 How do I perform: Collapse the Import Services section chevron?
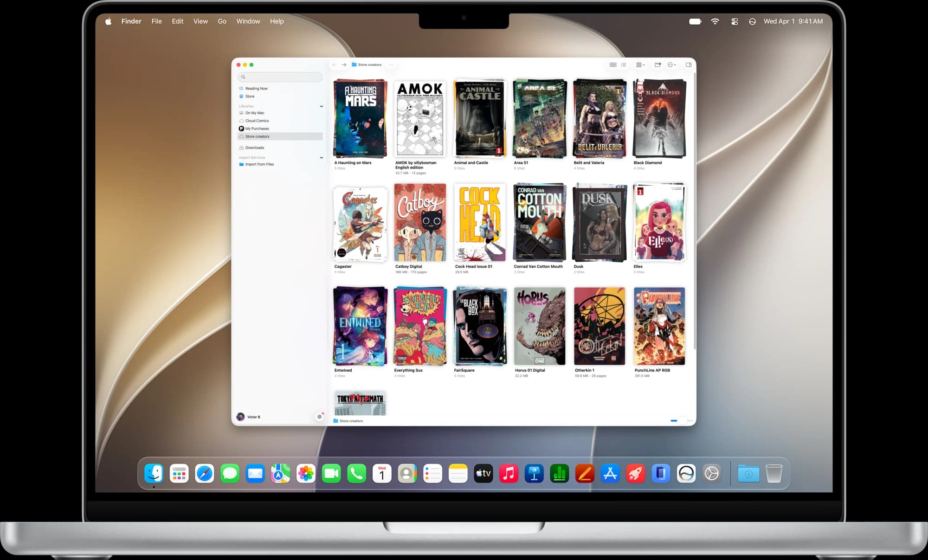click(321, 158)
